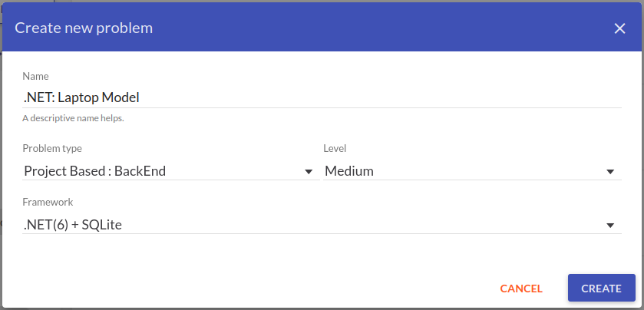
Task: Click the '.NET(6) + SQLite' framework value
Action: (x=73, y=225)
